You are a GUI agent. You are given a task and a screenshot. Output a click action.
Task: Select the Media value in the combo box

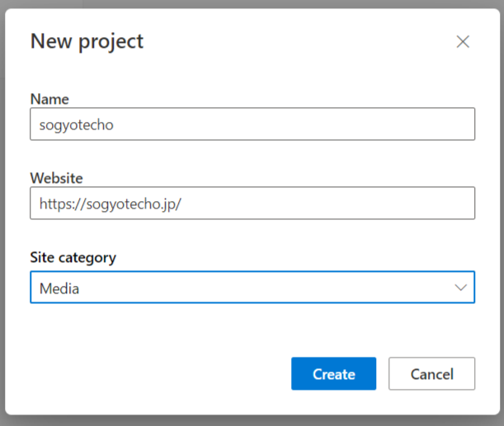tap(59, 288)
